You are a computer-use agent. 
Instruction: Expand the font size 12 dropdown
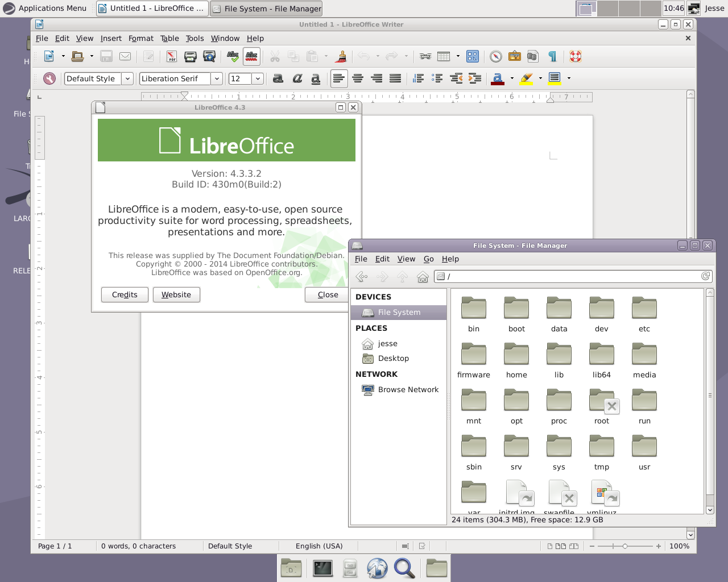(x=258, y=78)
